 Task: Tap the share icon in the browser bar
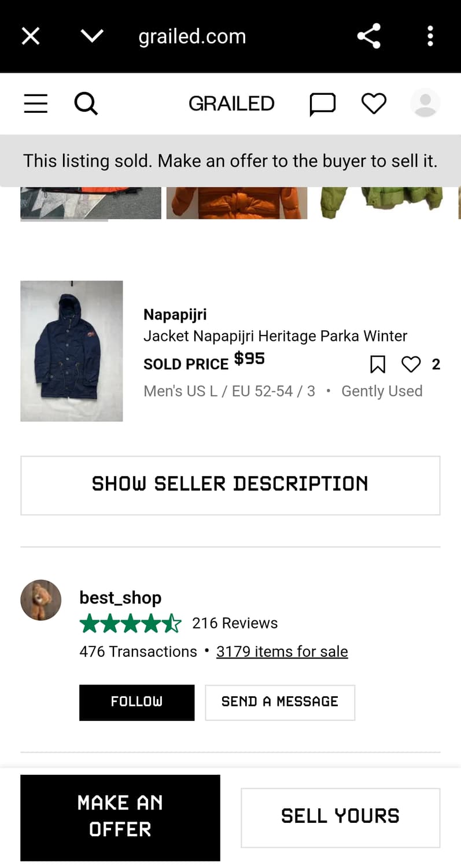click(368, 36)
